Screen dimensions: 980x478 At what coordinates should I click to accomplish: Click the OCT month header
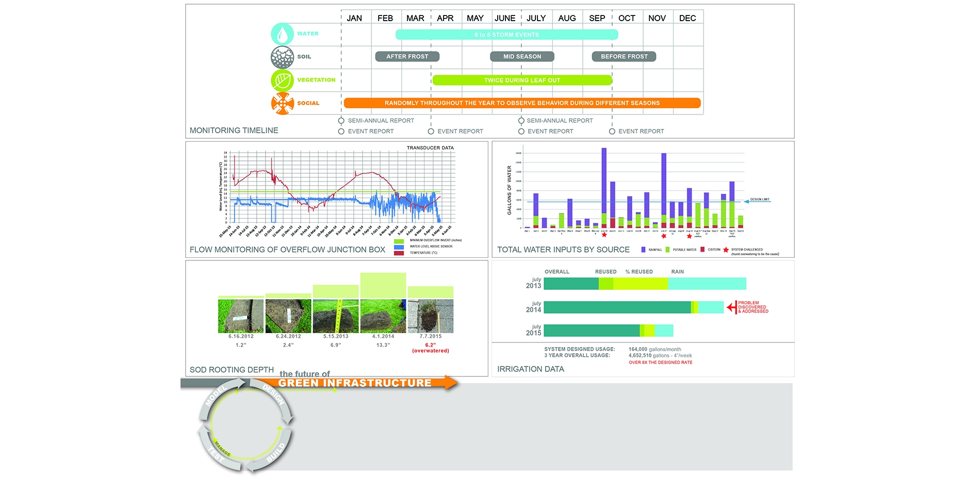[x=627, y=18]
